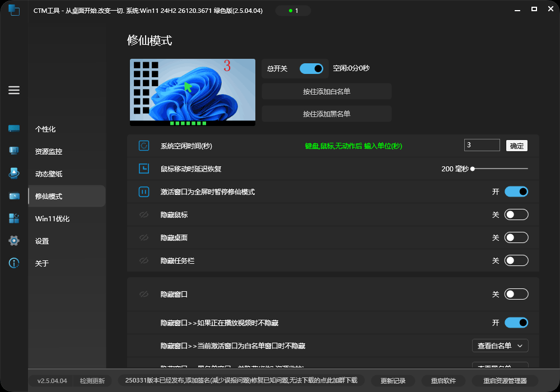Viewport: 560px width, 392px height.
Task: Click the settings gear icon in sidebar
Action: point(13,240)
